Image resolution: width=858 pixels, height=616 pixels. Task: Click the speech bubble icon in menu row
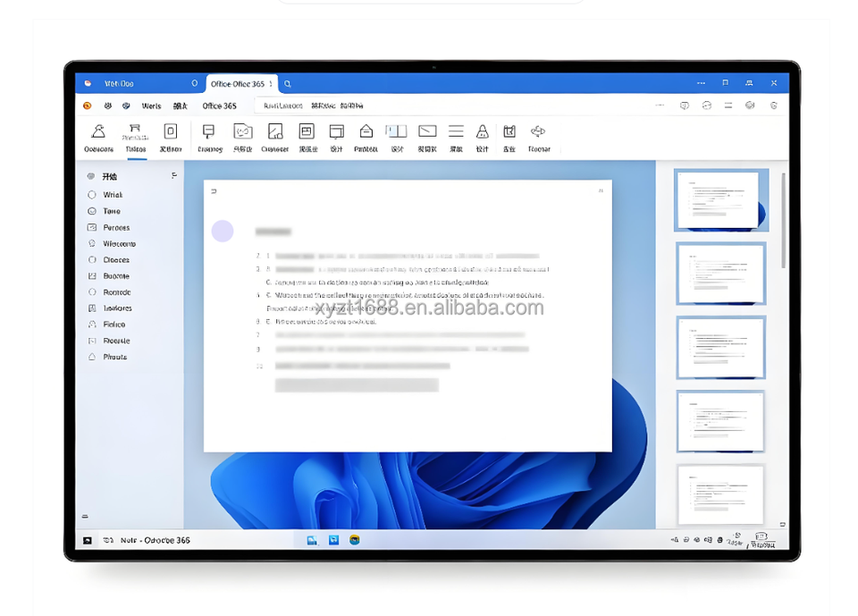coord(684,105)
